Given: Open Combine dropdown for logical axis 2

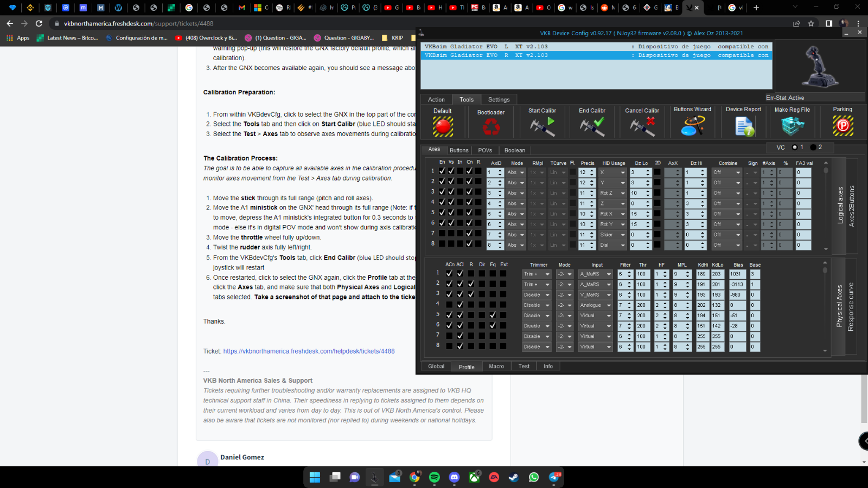Looking at the screenshot, I should click(x=726, y=183).
